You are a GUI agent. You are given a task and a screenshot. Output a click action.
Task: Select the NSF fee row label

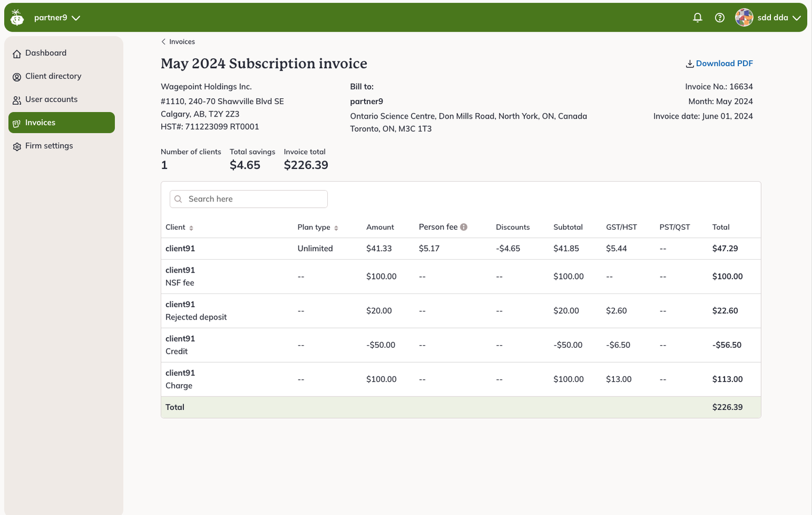click(180, 283)
